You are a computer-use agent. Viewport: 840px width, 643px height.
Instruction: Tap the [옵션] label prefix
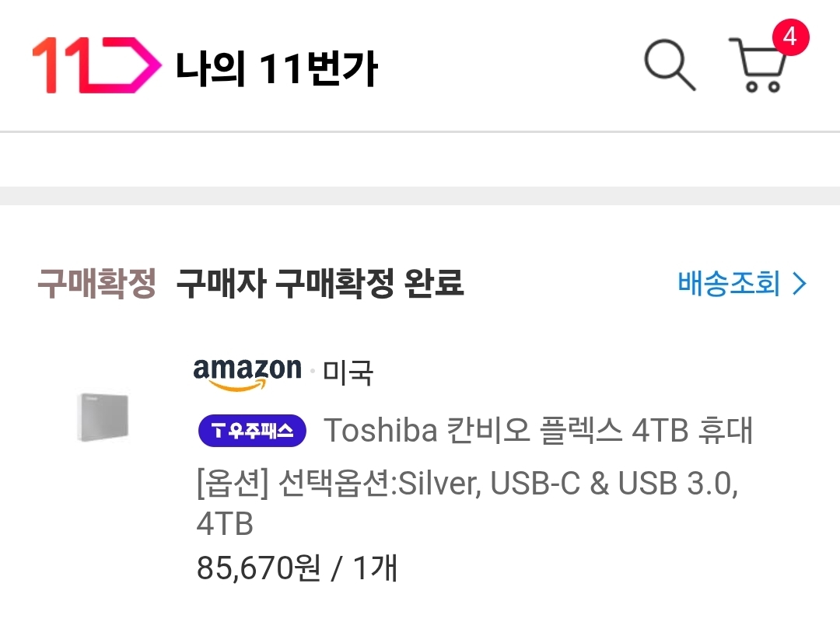233,484
